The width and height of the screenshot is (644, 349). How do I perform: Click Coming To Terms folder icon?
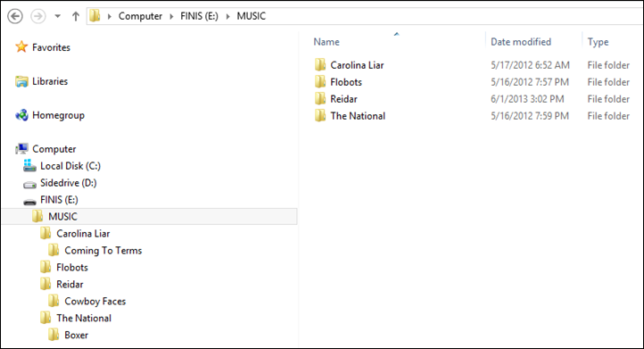click(54, 250)
